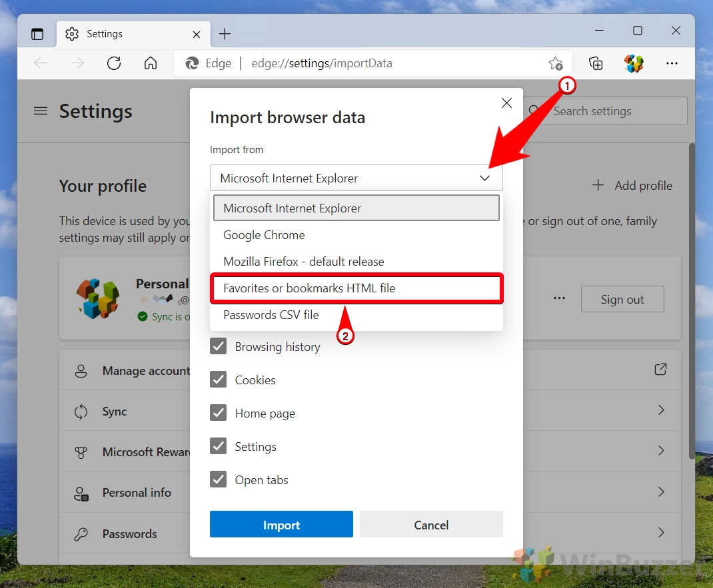Click the Manage account person icon
The width and height of the screenshot is (713, 588).
pos(81,371)
